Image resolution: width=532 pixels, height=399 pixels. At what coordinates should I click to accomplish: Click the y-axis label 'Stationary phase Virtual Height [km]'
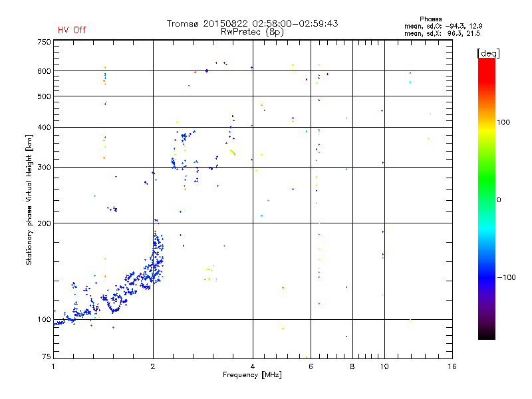tap(29, 200)
